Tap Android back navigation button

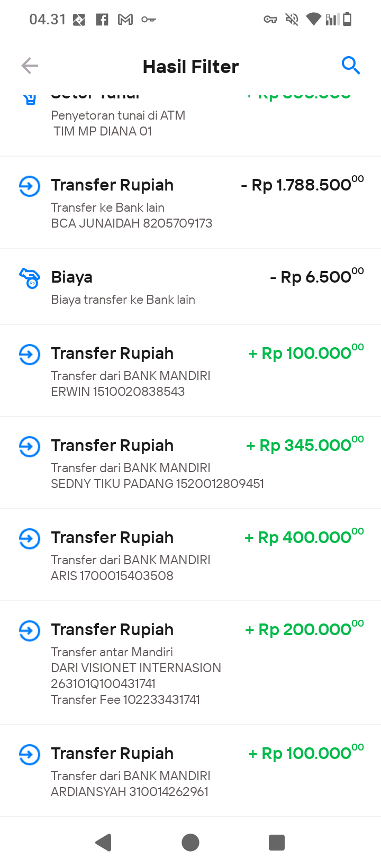point(104,842)
